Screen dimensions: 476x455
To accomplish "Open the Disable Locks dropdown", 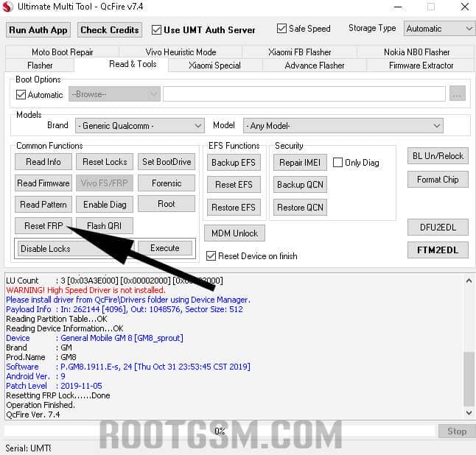I will 76,248.
